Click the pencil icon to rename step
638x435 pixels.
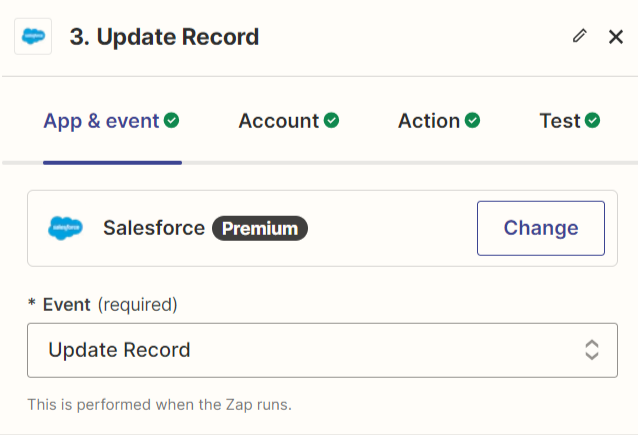point(580,36)
